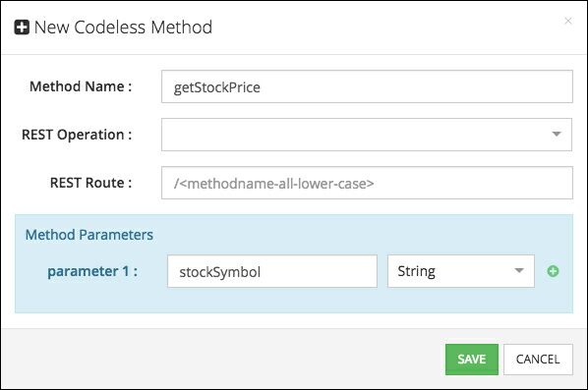This screenshot has width=588, height=390.
Task: Click inside the empty REST Operation combo box
Action: 367,135
